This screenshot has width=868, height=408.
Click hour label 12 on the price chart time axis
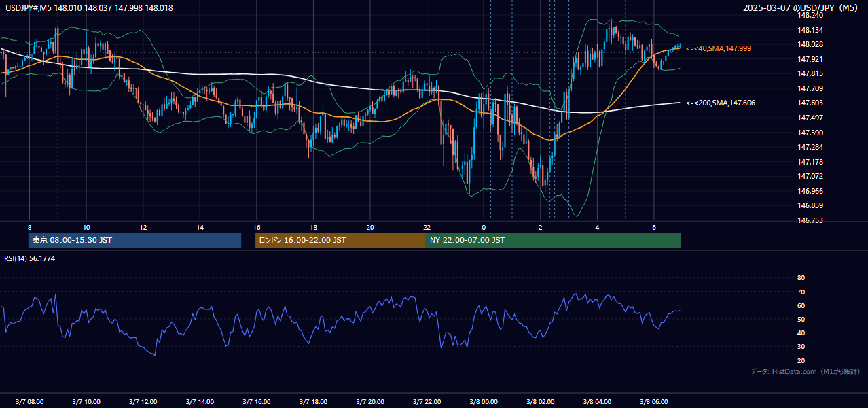coord(143,227)
